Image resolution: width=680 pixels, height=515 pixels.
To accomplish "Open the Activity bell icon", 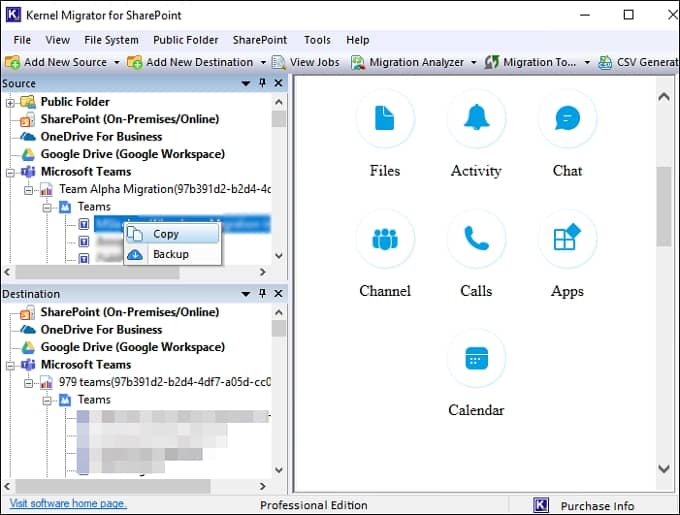I will tap(476, 118).
